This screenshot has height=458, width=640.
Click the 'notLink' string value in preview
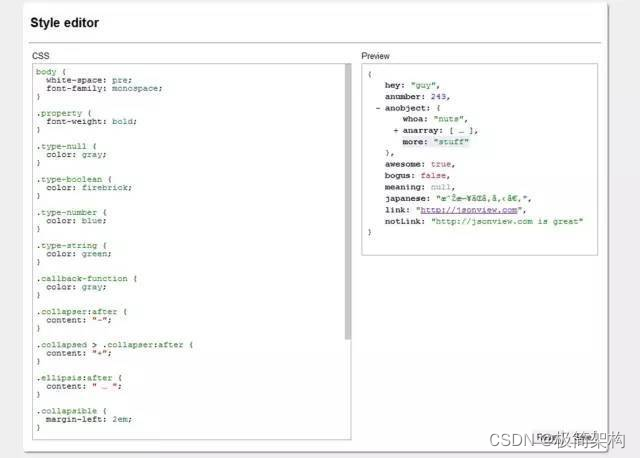507,221
